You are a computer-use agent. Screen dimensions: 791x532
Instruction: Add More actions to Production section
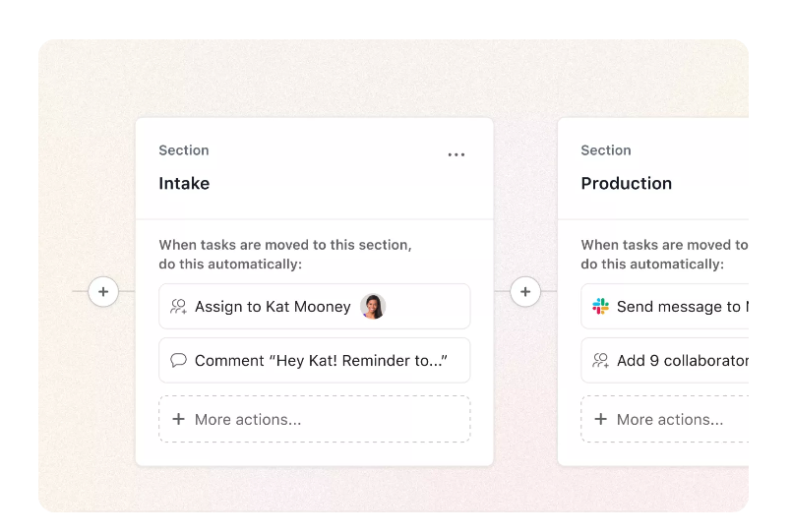[x=670, y=420]
